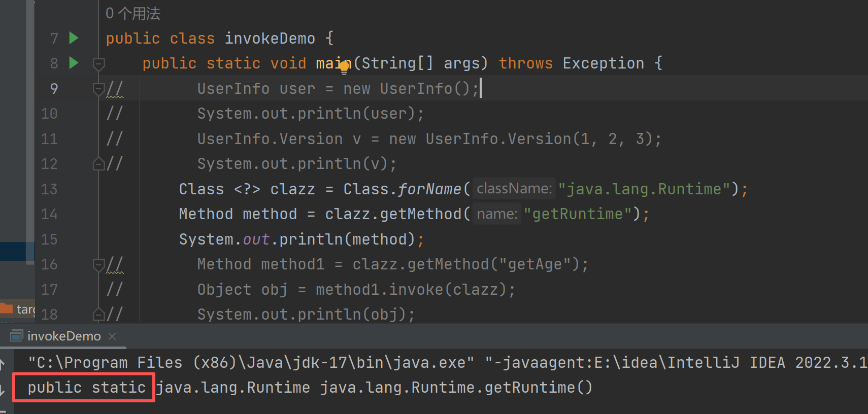Select the invokeDemo tab in Run panel
The width and height of the screenshot is (868, 414).
click(64, 336)
